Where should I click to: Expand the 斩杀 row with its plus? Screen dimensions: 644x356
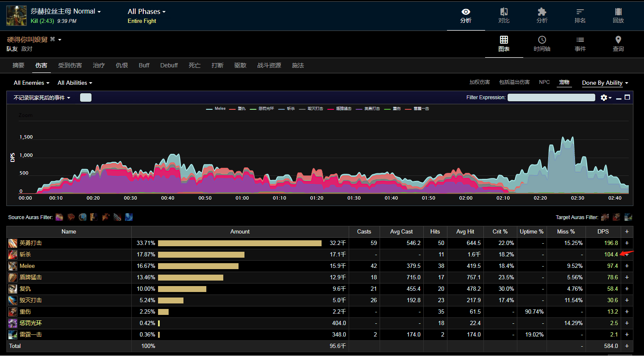coord(627,255)
